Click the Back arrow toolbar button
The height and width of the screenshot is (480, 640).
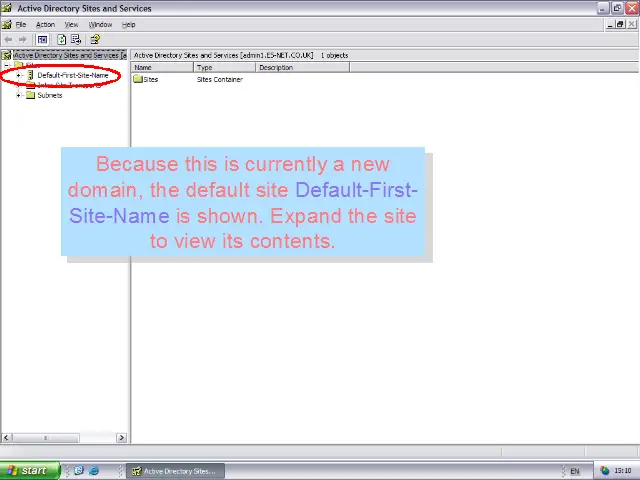(x=8, y=40)
